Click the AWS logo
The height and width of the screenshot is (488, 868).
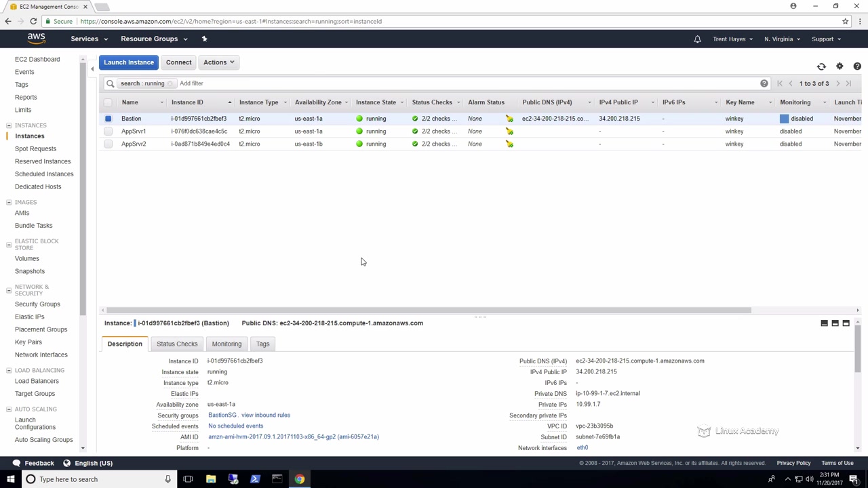click(37, 39)
